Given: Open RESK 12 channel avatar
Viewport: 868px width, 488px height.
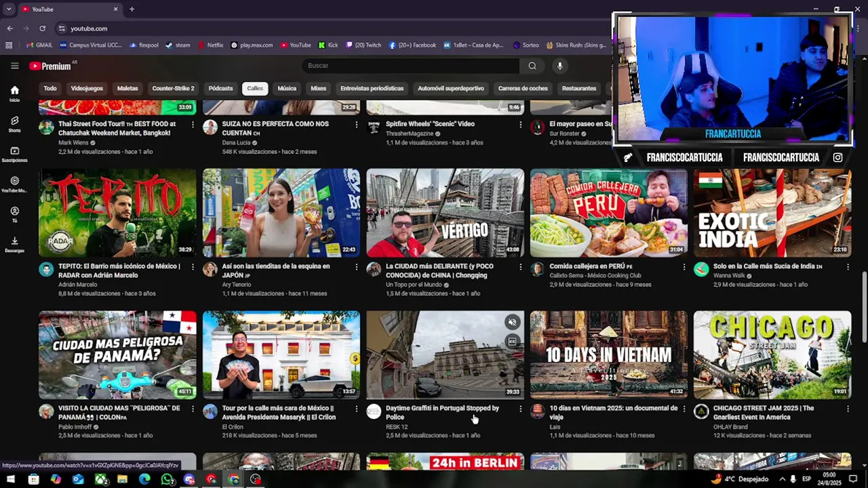Looking at the screenshot, I should point(374,411).
